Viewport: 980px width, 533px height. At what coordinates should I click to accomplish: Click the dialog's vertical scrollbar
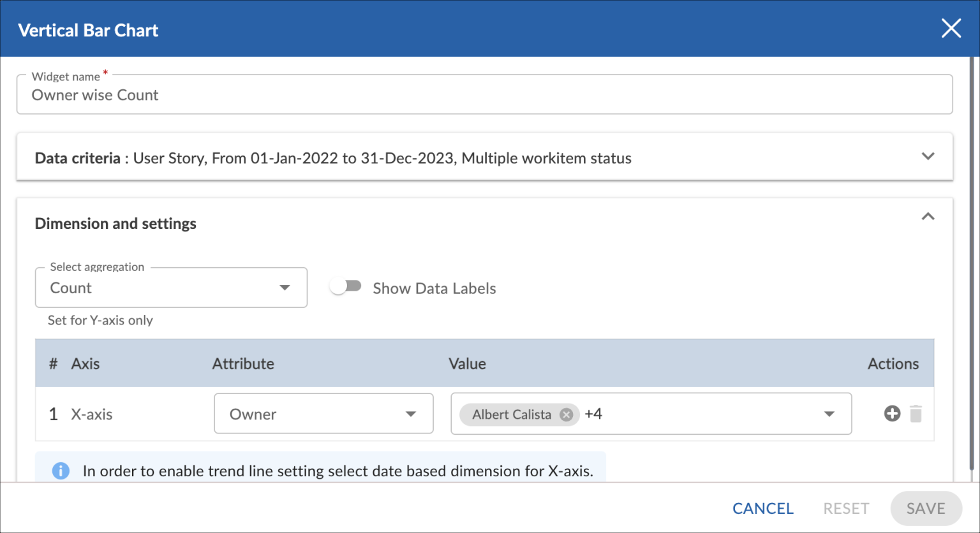coord(972,255)
